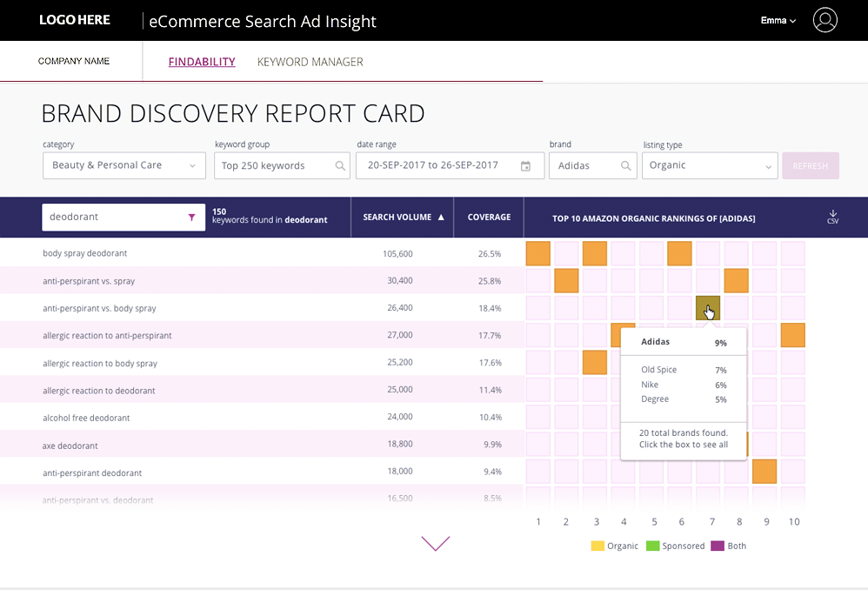Screen dimensions: 868x590
Task: Switch to the Findability tab
Action: click(202, 62)
